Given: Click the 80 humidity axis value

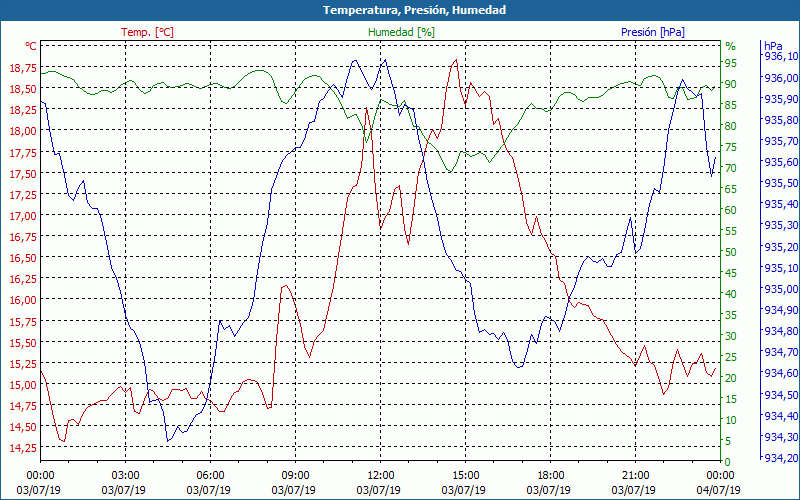Looking at the screenshot, I should tap(731, 126).
